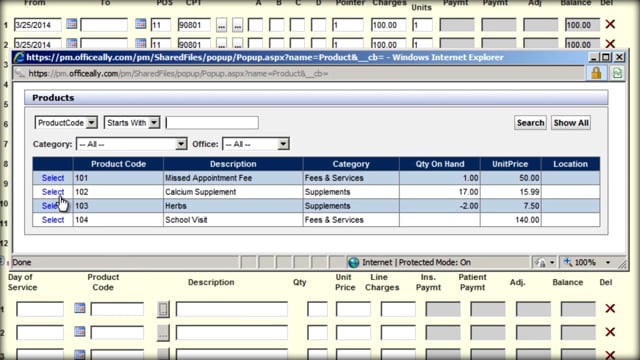640x360 pixels.
Task: Delete charge line 1 with red X
Action: tap(610, 24)
